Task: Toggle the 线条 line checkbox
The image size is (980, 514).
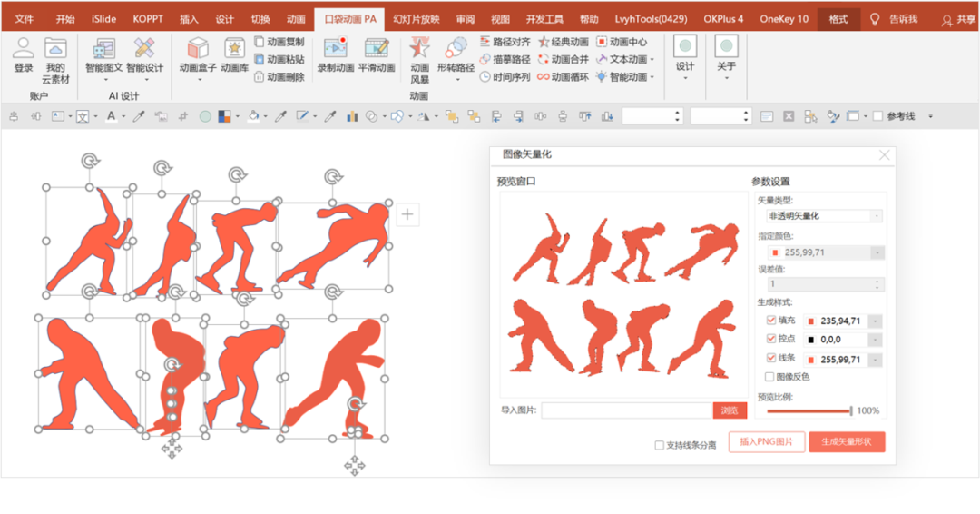Action: [x=770, y=359]
